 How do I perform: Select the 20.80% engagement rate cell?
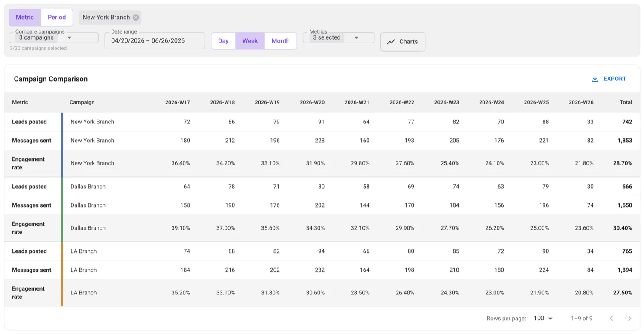(584, 293)
